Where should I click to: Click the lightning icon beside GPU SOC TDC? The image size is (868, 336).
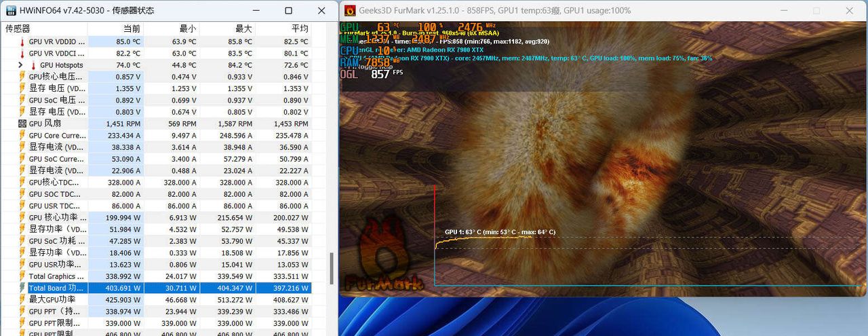22,193
